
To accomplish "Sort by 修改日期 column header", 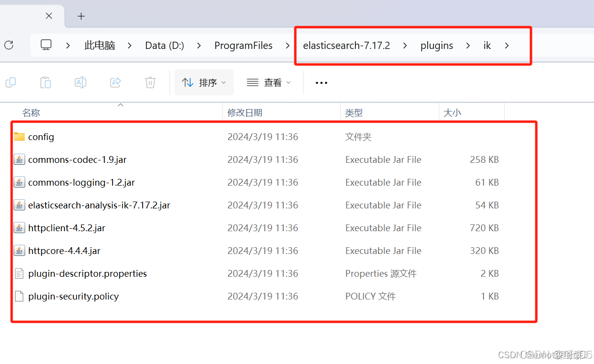I will 245,112.
